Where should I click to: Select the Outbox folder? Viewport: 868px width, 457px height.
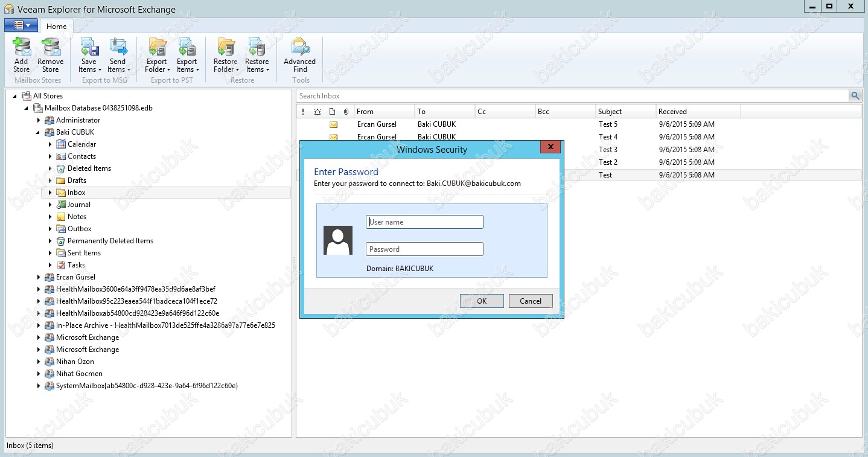tap(79, 229)
